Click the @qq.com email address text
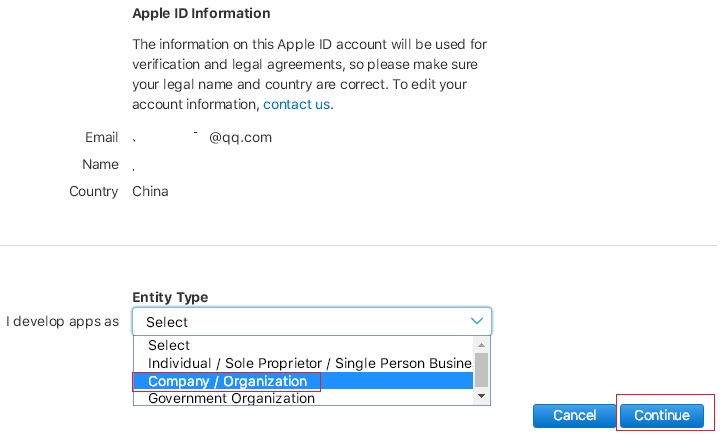The image size is (722, 435). tap(240, 138)
